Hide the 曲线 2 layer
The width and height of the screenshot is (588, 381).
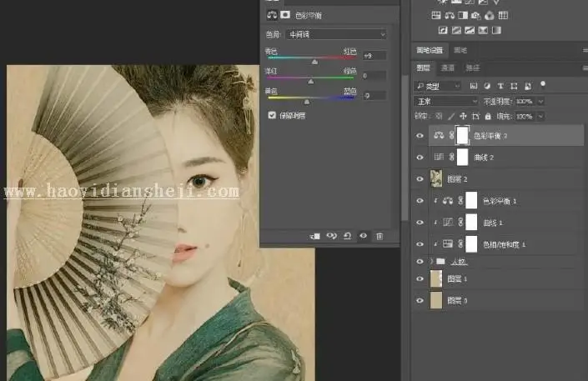click(x=420, y=158)
